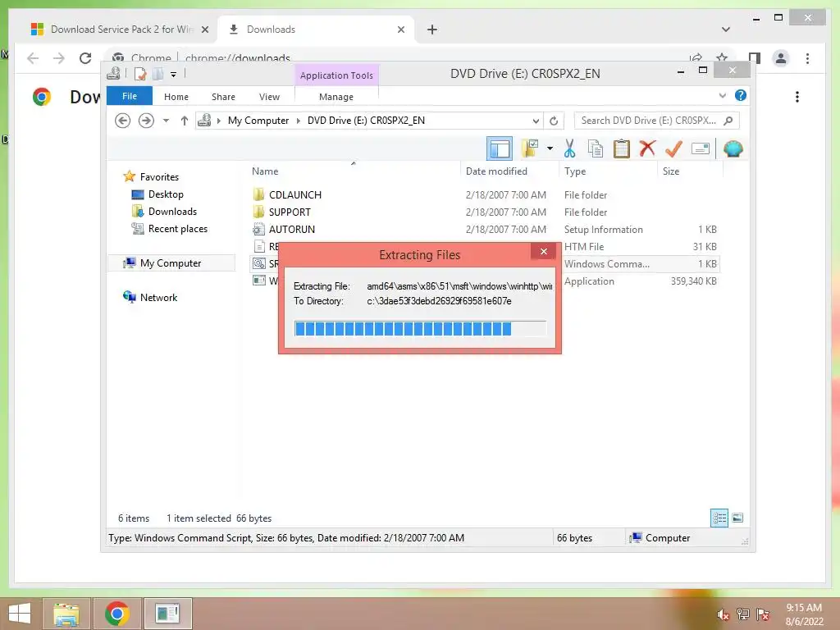840x630 pixels.
Task: Click the copy toolbar icon
Action: [595, 148]
